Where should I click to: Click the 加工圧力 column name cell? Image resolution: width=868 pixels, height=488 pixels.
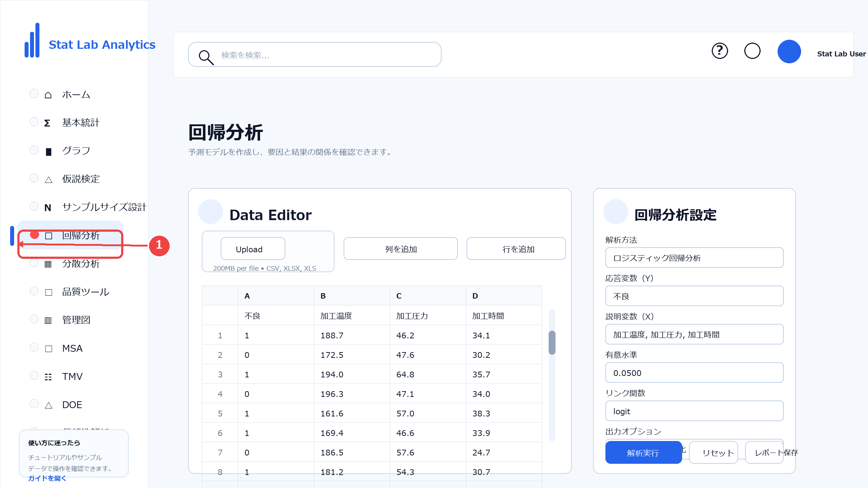tap(428, 316)
